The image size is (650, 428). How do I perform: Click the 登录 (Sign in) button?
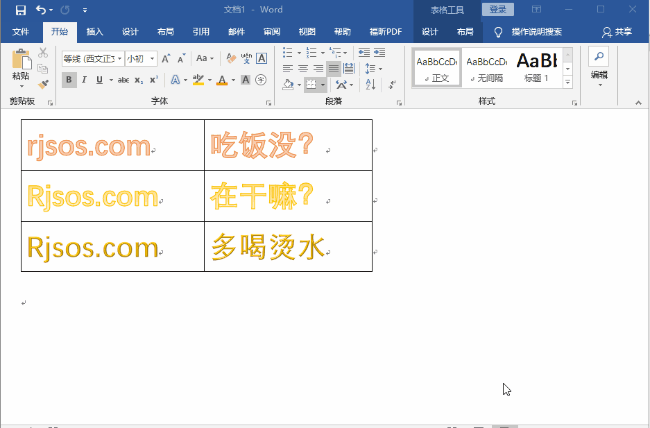click(498, 9)
